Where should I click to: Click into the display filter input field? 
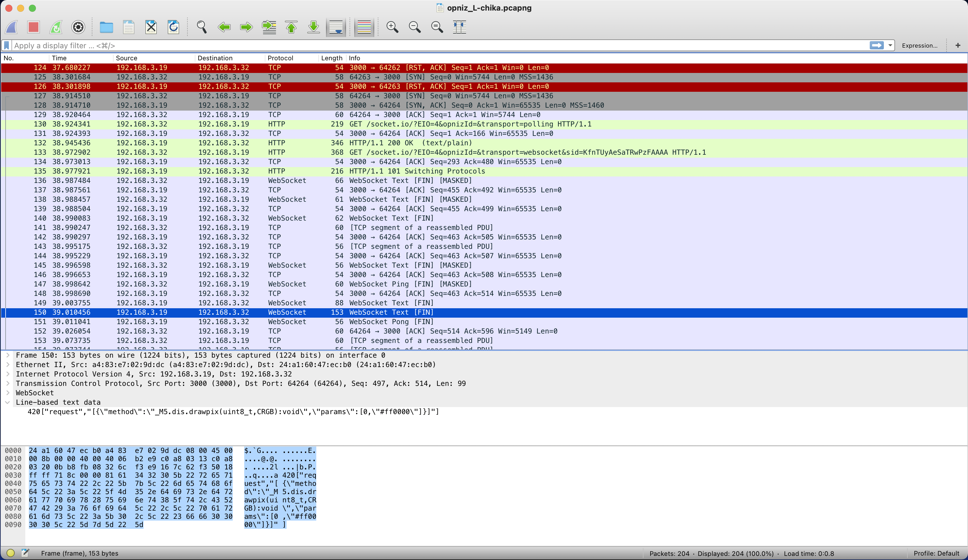click(423, 45)
